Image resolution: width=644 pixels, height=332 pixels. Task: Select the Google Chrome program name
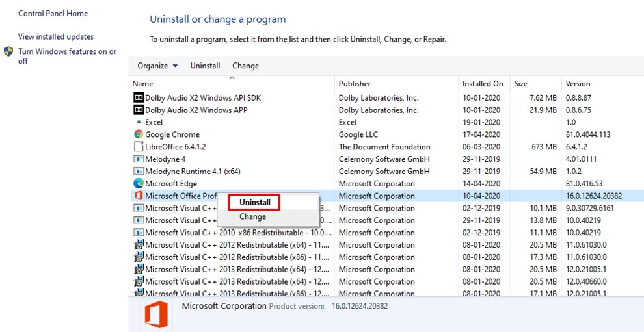point(172,134)
